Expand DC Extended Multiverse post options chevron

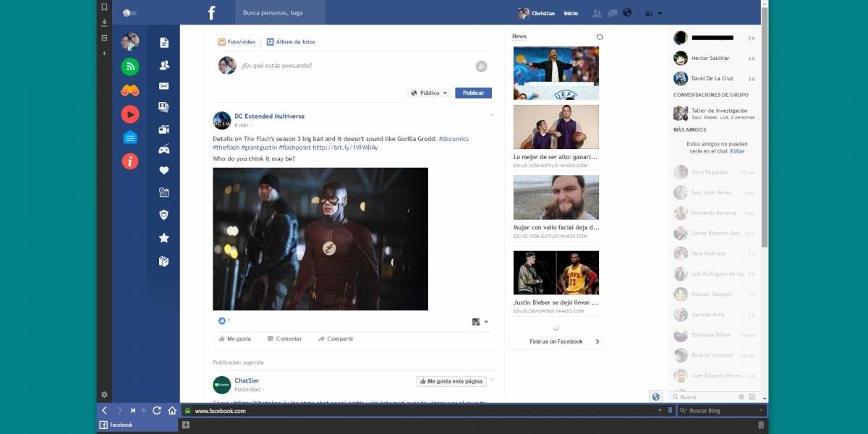tap(493, 115)
